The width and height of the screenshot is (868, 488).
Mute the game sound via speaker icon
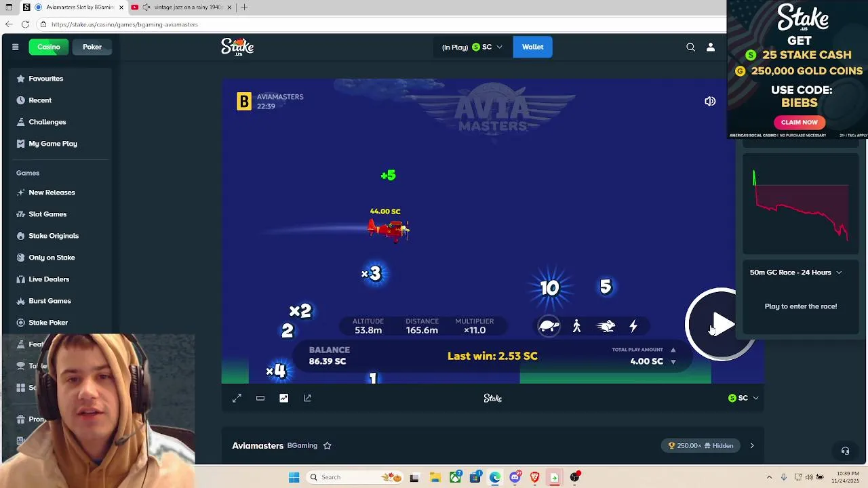(710, 101)
